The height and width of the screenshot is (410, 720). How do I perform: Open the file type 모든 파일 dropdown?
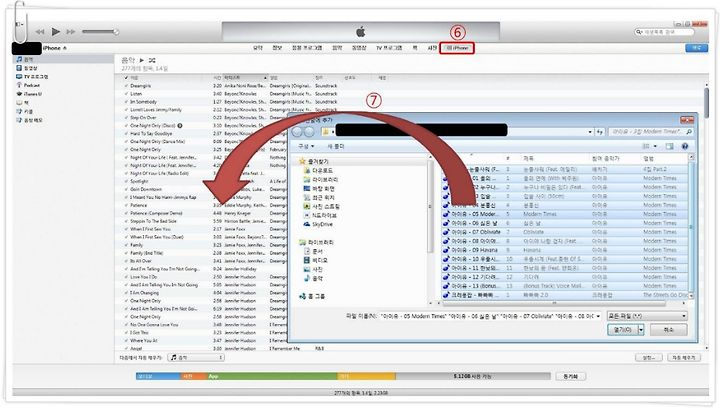647,316
